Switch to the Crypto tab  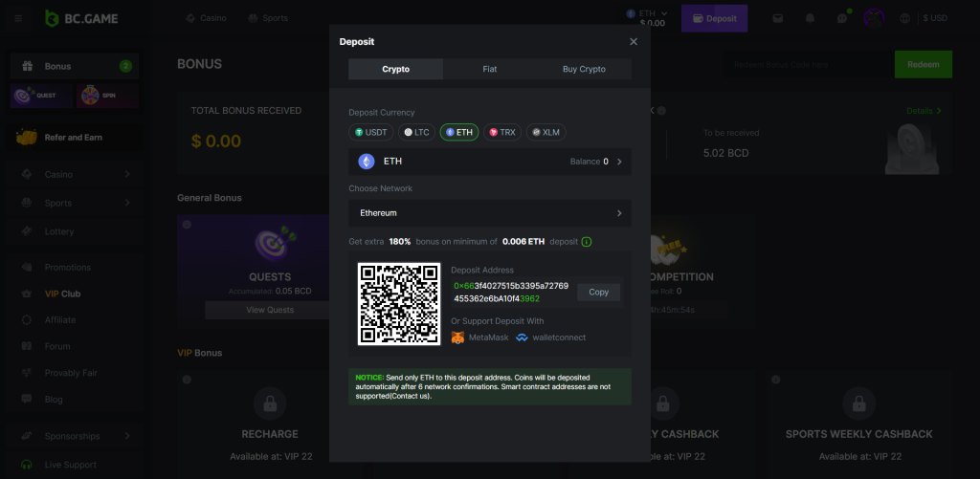[395, 70]
